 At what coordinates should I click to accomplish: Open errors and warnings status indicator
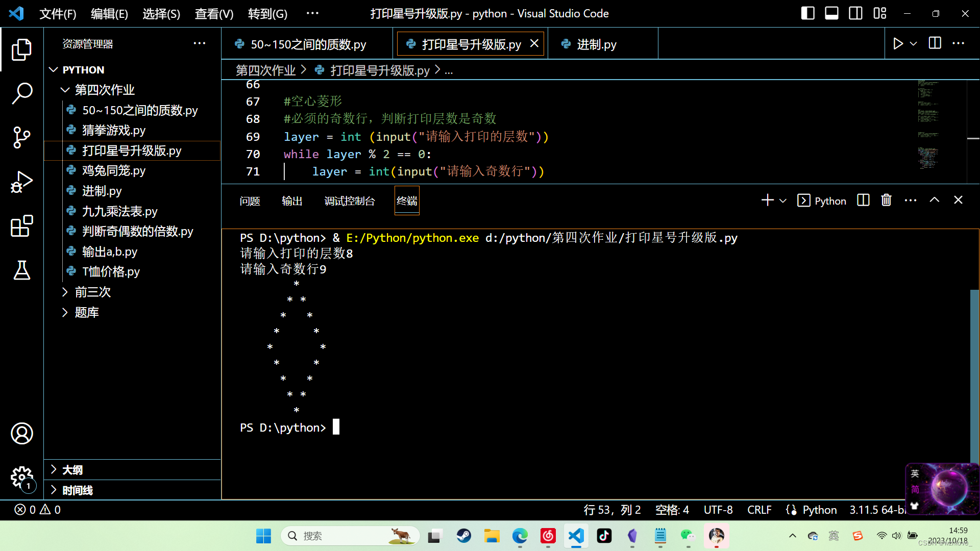(37, 510)
